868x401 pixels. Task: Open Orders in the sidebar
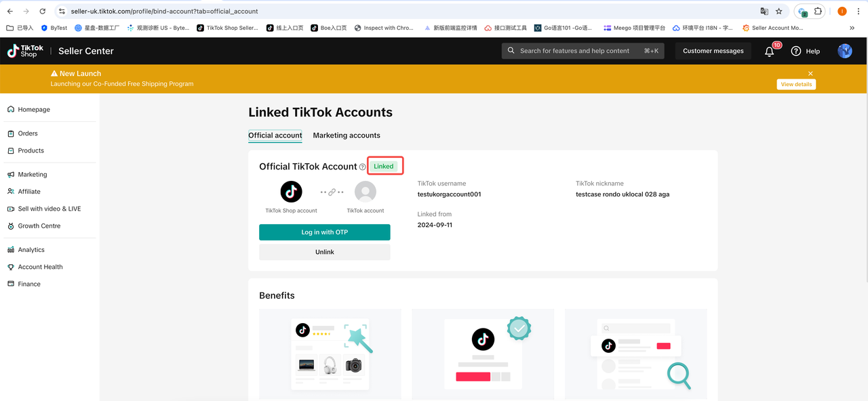(28, 133)
